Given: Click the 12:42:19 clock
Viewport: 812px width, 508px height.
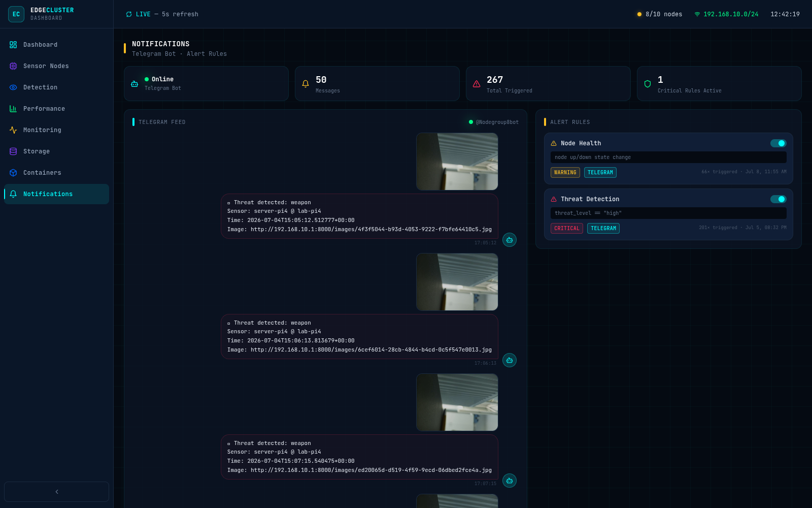Looking at the screenshot, I should (785, 14).
